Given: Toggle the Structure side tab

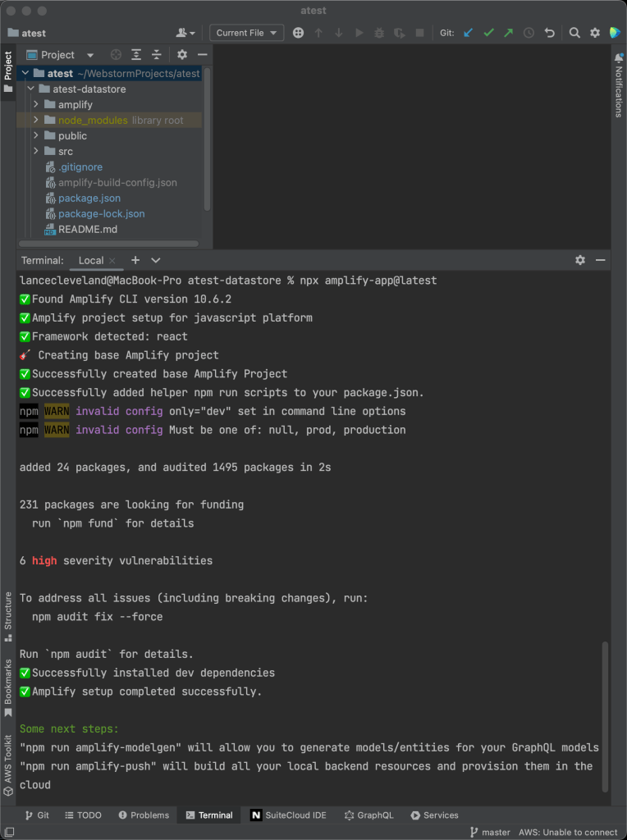Looking at the screenshot, I should pos(8,616).
